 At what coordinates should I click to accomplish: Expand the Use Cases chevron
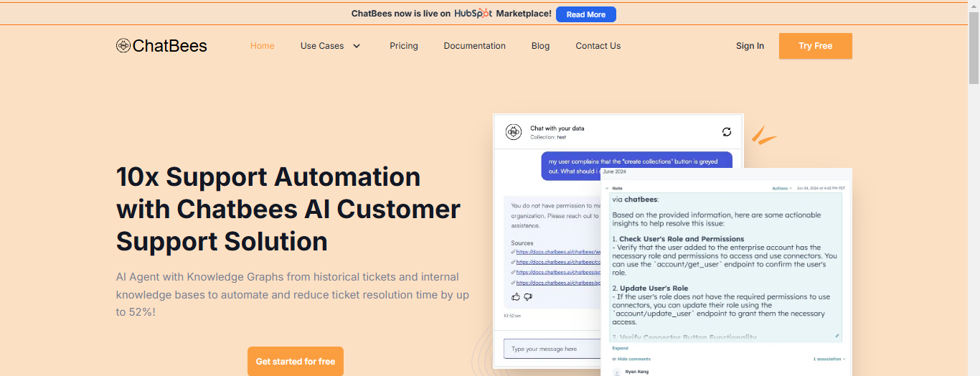(x=357, y=46)
